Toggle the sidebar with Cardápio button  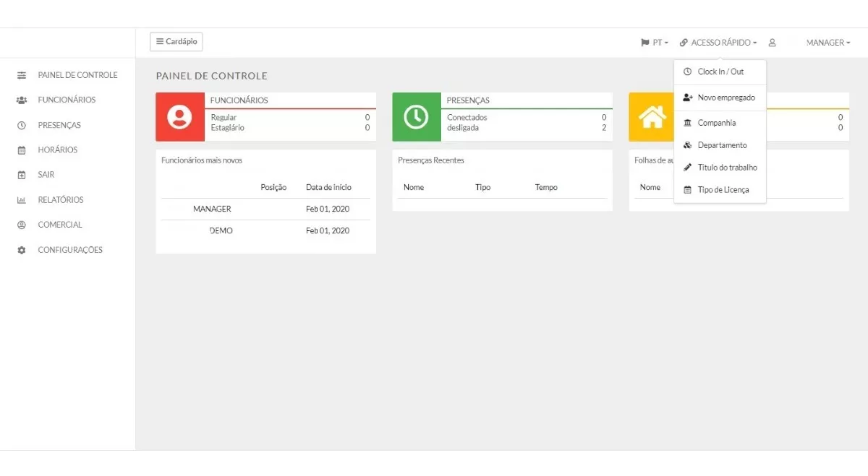(176, 42)
